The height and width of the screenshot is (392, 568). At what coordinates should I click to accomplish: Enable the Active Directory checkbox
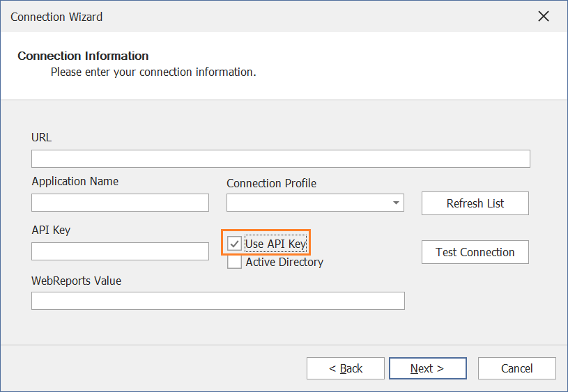point(234,262)
